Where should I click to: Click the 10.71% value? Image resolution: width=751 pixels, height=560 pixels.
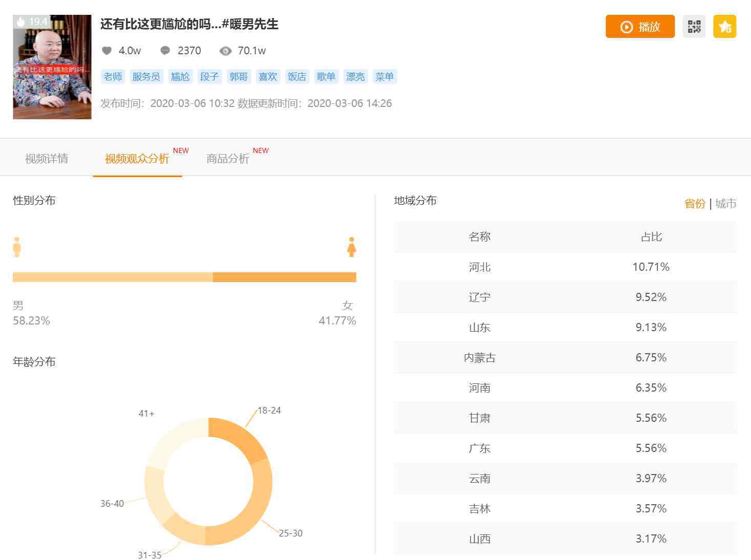coord(651,267)
